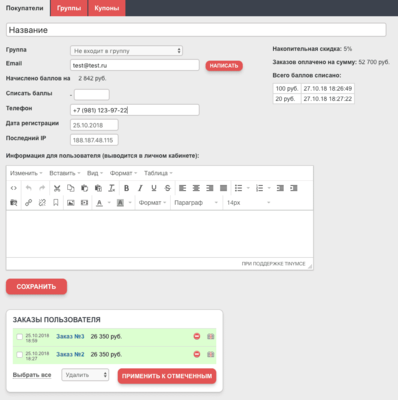Insert a link with the chain icon
Screen dimensions: 398x400
pos(29,203)
